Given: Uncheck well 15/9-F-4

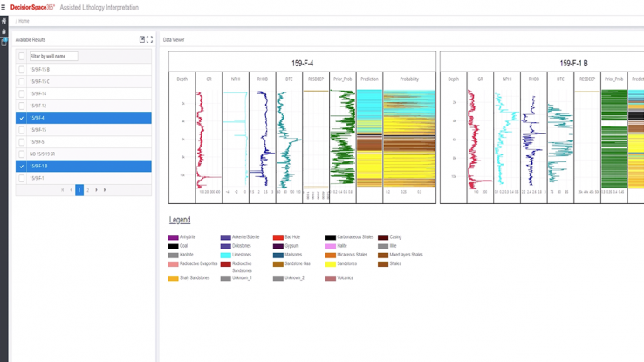Looking at the screenshot, I should pos(22,118).
